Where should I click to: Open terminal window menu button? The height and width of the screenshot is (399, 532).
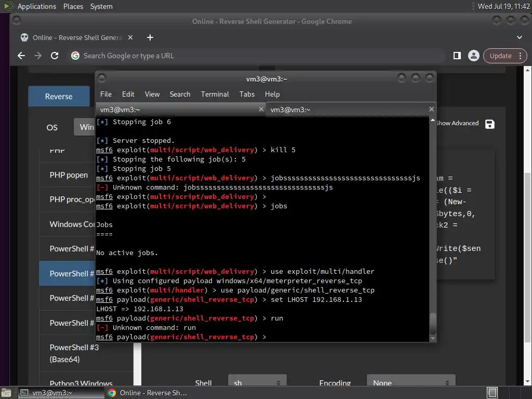(102, 78)
